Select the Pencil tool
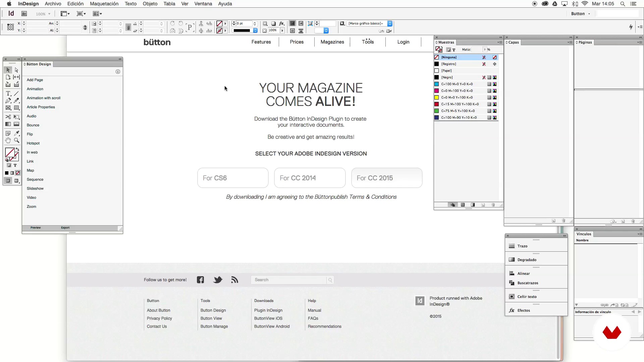The height and width of the screenshot is (362, 644). (x=16, y=101)
